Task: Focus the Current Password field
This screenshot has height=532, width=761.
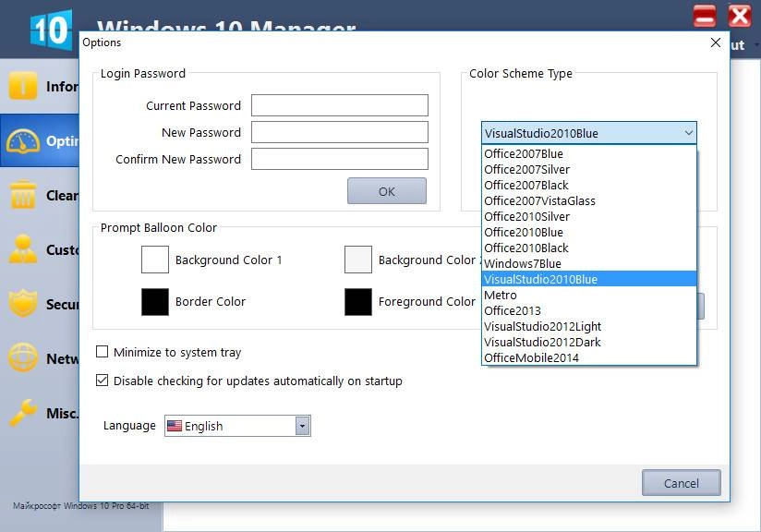Action: click(x=340, y=105)
